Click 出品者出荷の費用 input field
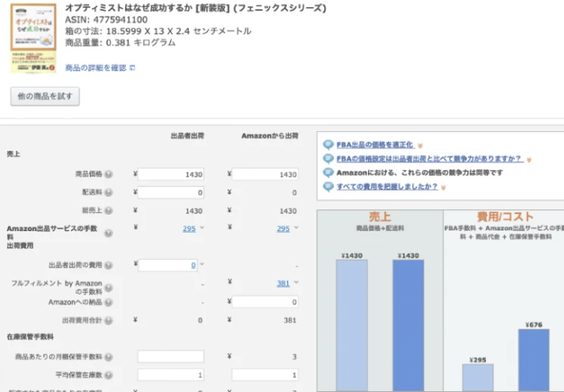 point(168,265)
